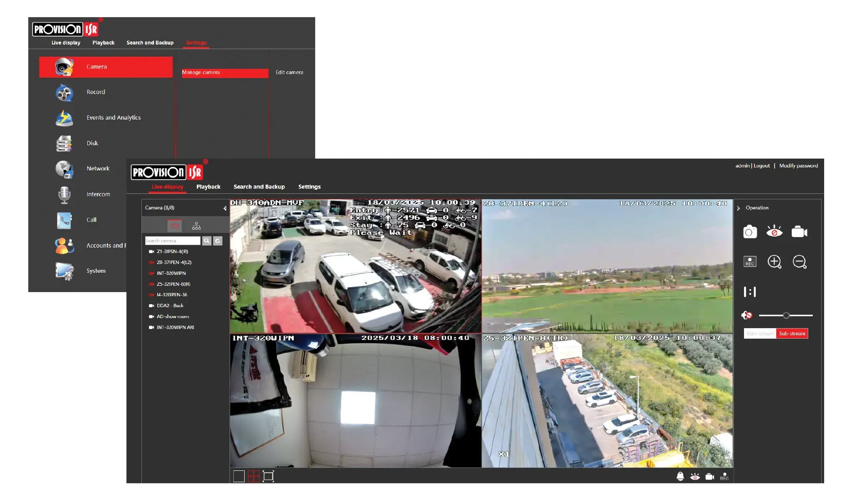Toggle all previews eye icon in bottom bar
Screen dimensions: 851x504
695,476
